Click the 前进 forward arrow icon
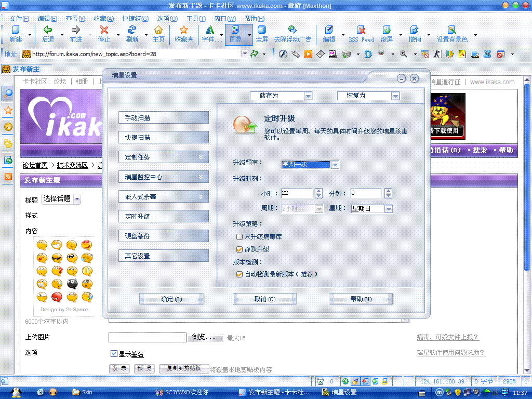The width and height of the screenshot is (532, 399). [x=76, y=30]
